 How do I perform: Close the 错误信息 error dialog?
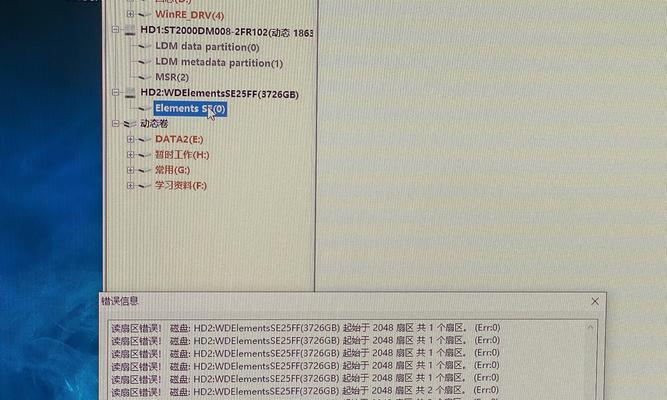[x=595, y=302]
